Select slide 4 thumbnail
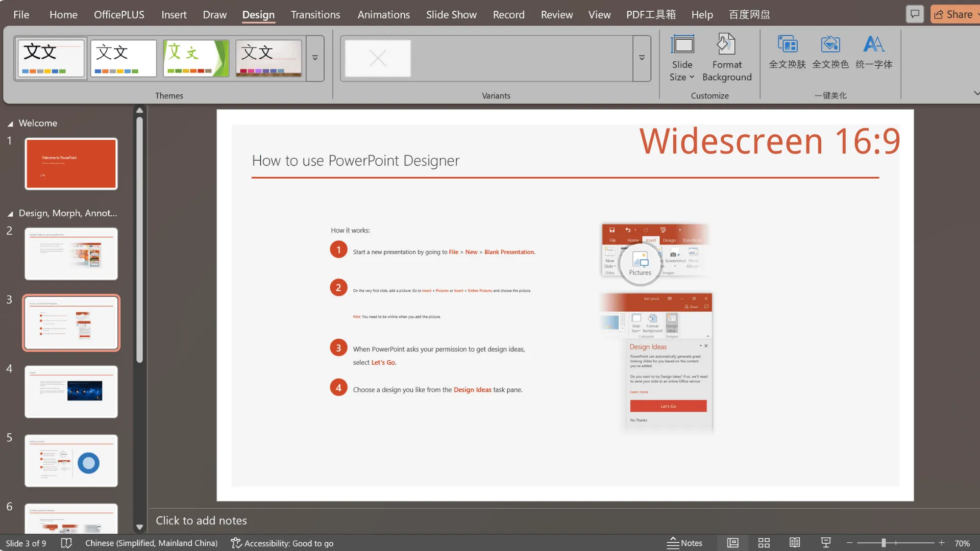The image size is (980, 551). click(x=71, y=392)
